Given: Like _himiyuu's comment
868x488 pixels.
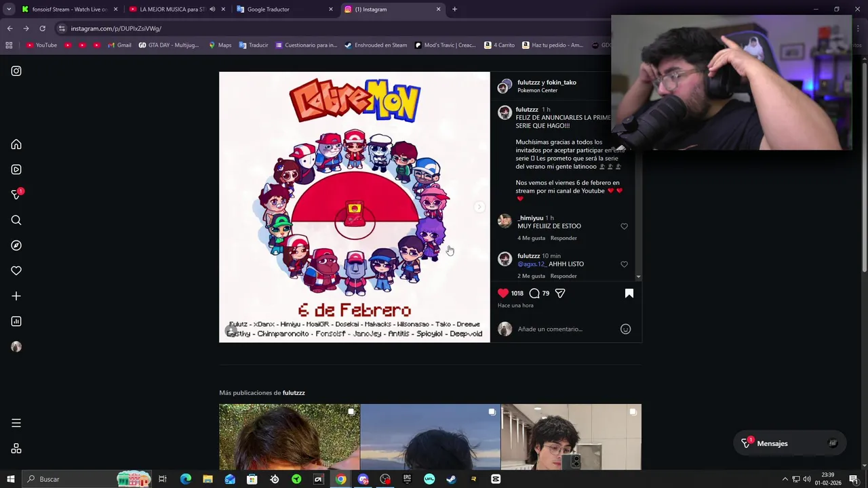Looking at the screenshot, I should click(624, 226).
